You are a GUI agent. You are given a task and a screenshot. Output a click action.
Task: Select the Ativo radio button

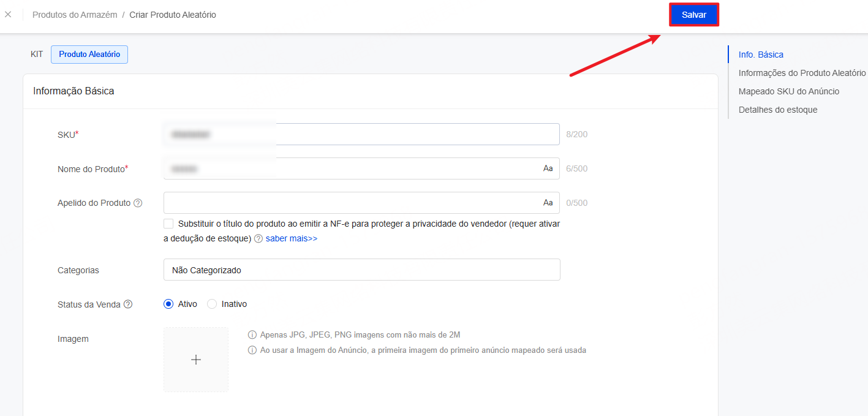coord(168,304)
